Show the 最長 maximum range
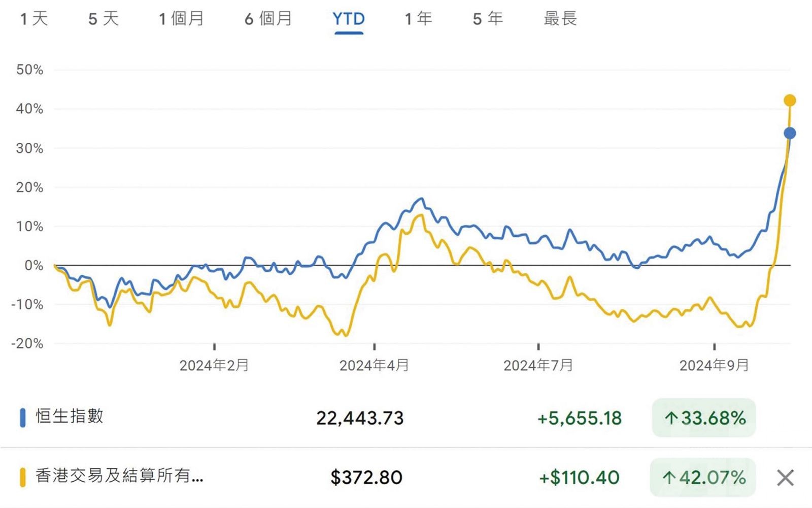Image resolution: width=812 pixels, height=508 pixels. [x=560, y=19]
